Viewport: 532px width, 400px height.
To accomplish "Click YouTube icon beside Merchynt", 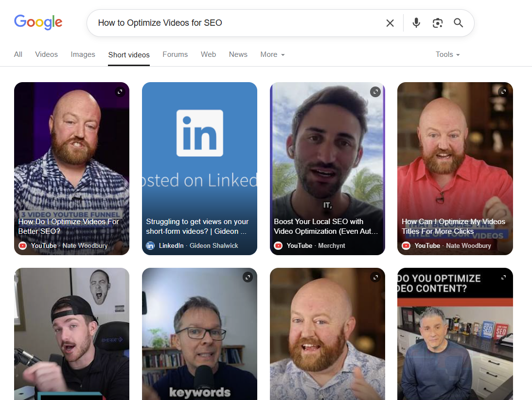I will click(278, 245).
